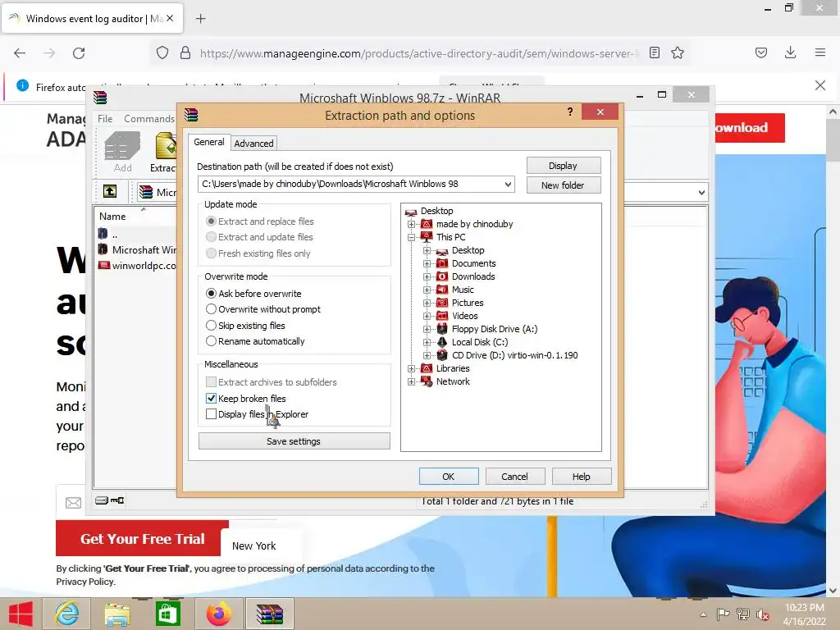This screenshot has height=630, width=840.
Task: Select the Pictures folder in the tree
Action: [x=467, y=303]
